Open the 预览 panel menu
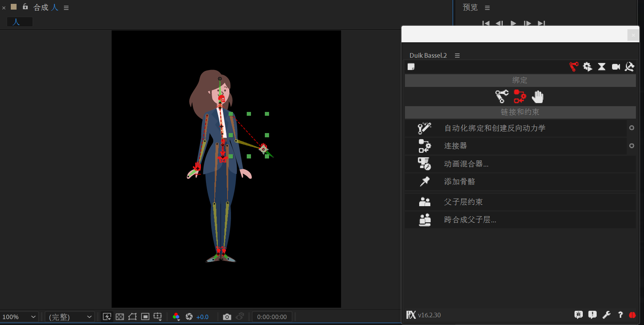The width and height of the screenshot is (644, 325). click(x=487, y=8)
